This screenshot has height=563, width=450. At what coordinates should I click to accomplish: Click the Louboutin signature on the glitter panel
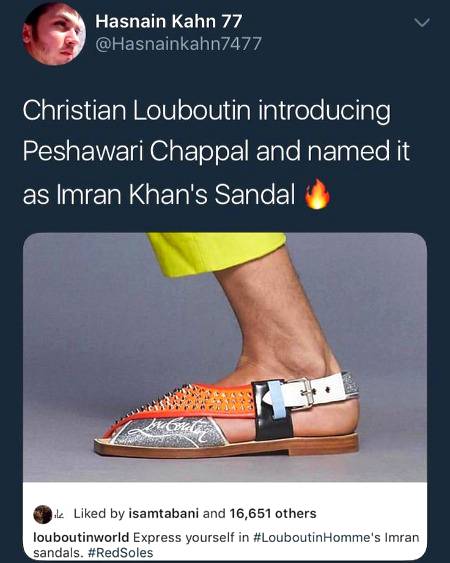[x=175, y=431]
